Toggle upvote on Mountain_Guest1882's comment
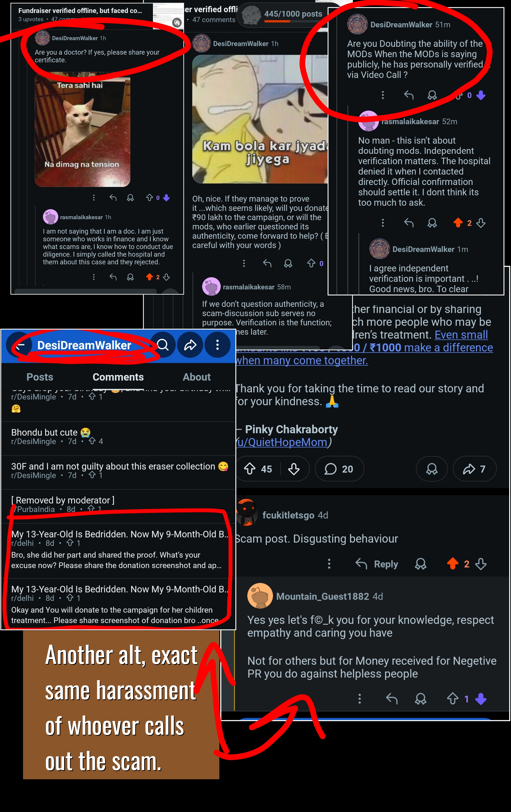 [x=453, y=699]
